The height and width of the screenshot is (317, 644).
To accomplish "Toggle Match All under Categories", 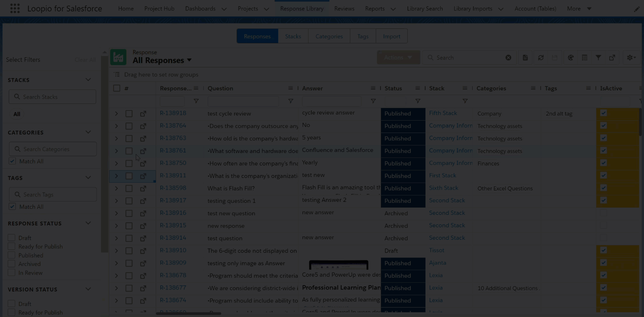I will (12, 161).
